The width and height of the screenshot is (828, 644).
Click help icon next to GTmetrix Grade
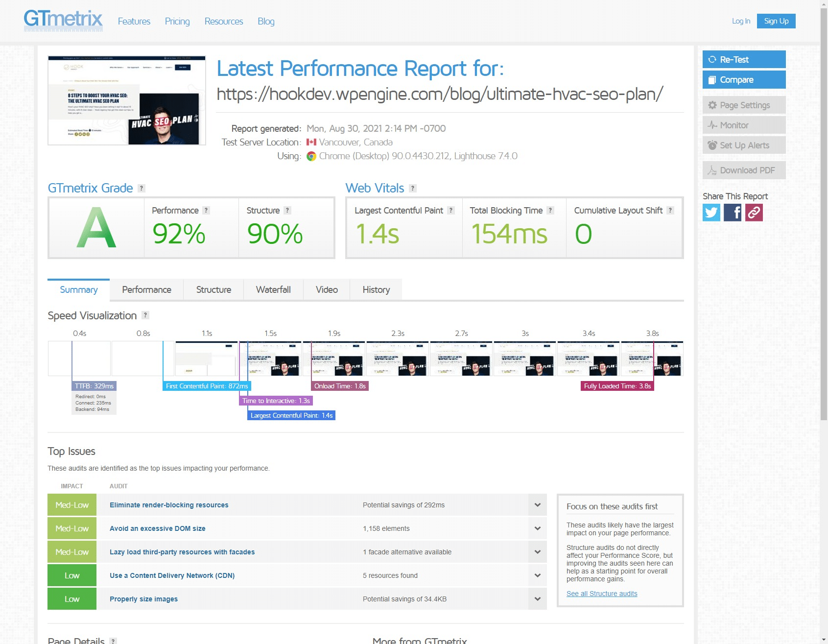(x=142, y=189)
